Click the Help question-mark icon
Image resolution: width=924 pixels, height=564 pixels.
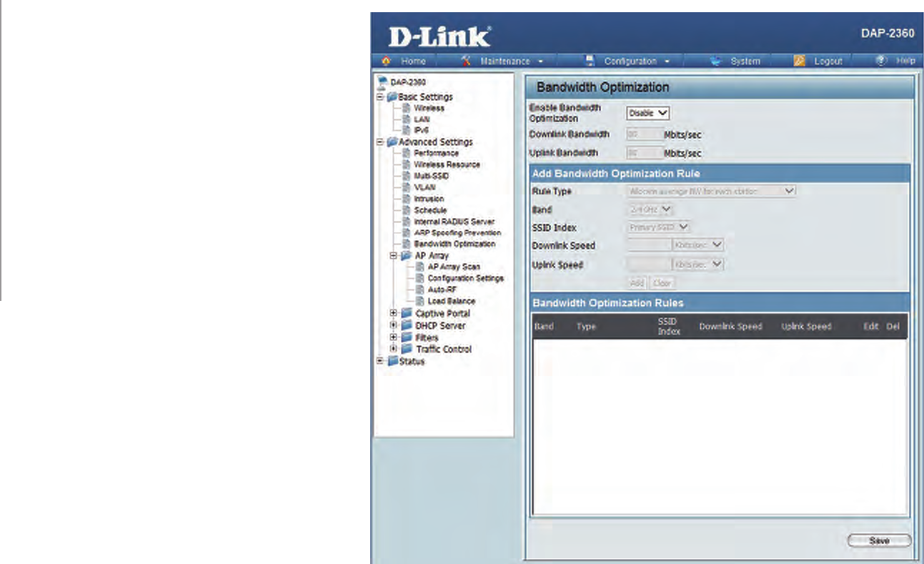click(883, 61)
